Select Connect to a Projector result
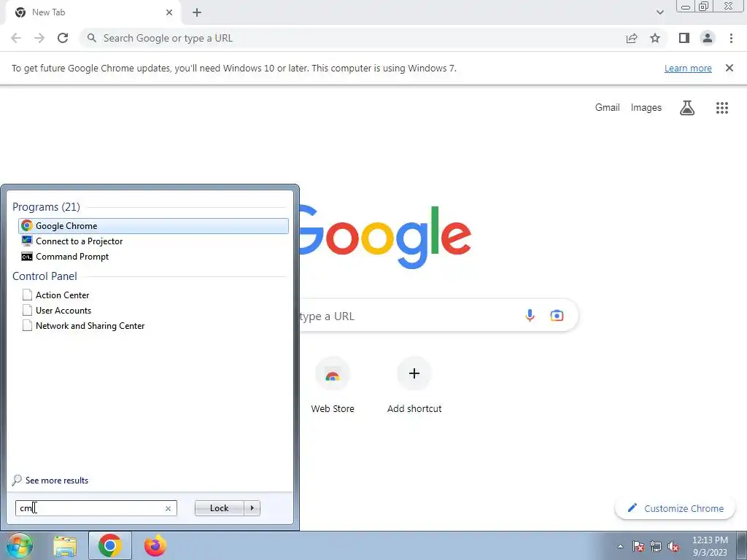This screenshot has height=560, width=747. tap(153, 241)
